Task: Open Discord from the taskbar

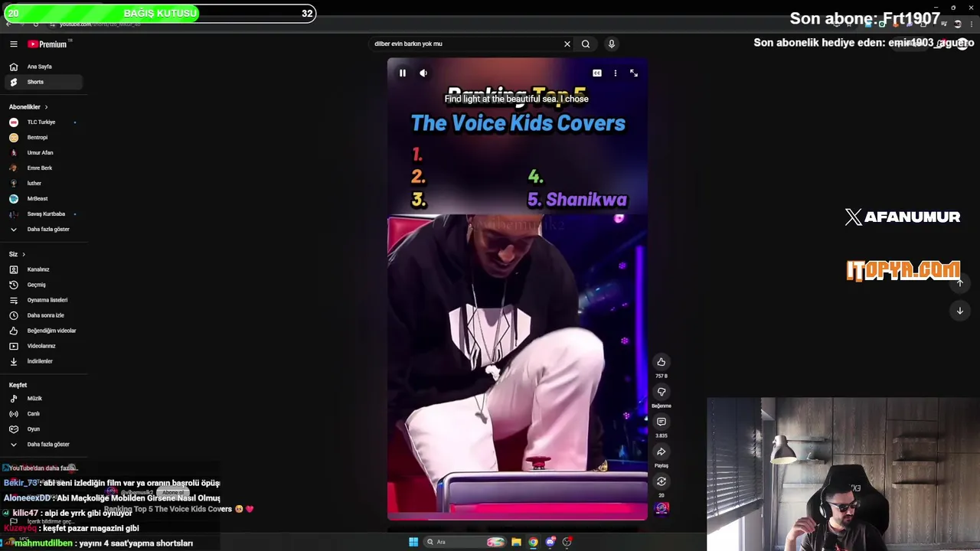Action: [550, 542]
